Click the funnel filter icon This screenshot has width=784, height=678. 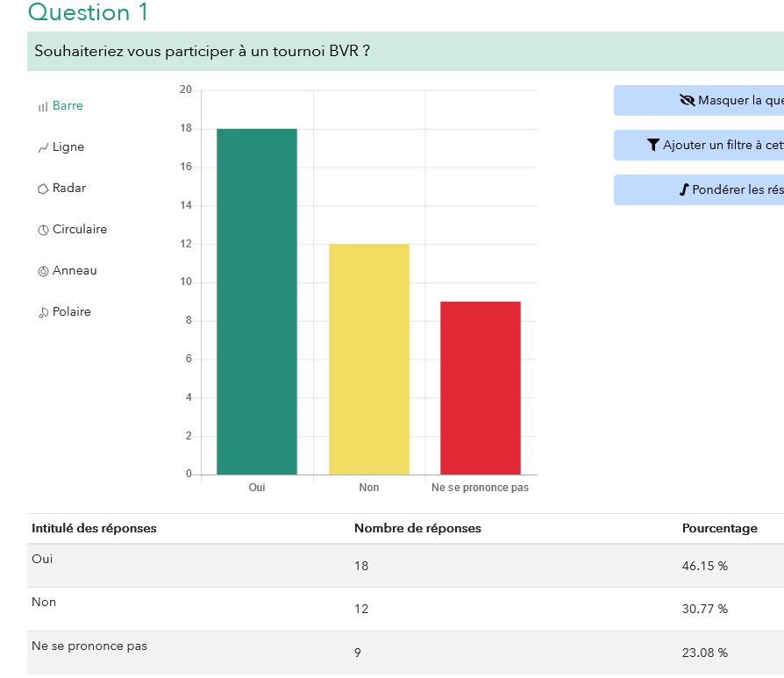click(652, 146)
